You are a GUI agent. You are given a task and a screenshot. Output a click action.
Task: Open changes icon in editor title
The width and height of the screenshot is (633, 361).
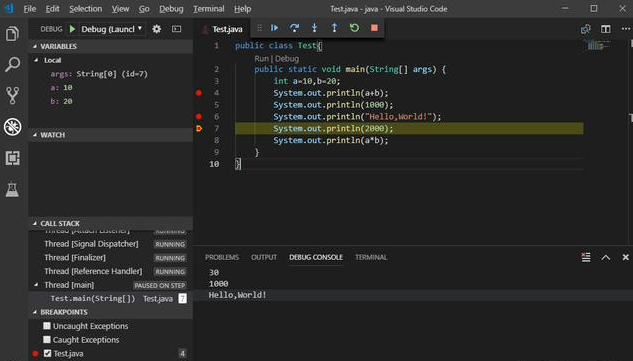click(585, 29)
